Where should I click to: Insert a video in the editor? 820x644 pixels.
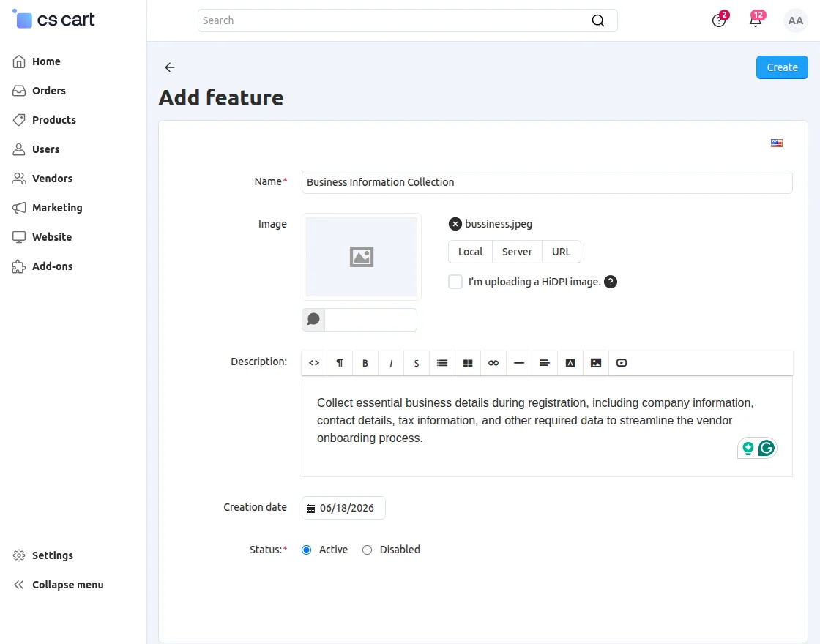(622, 363)
